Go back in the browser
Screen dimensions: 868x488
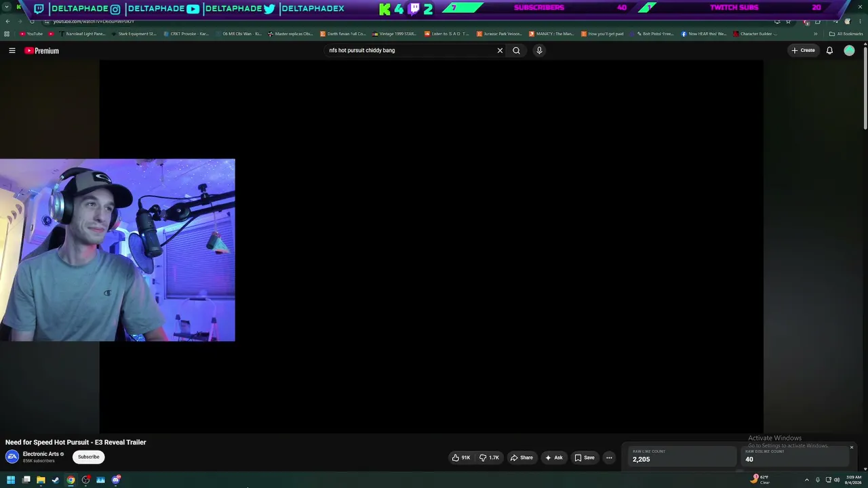tap(7, 22)
